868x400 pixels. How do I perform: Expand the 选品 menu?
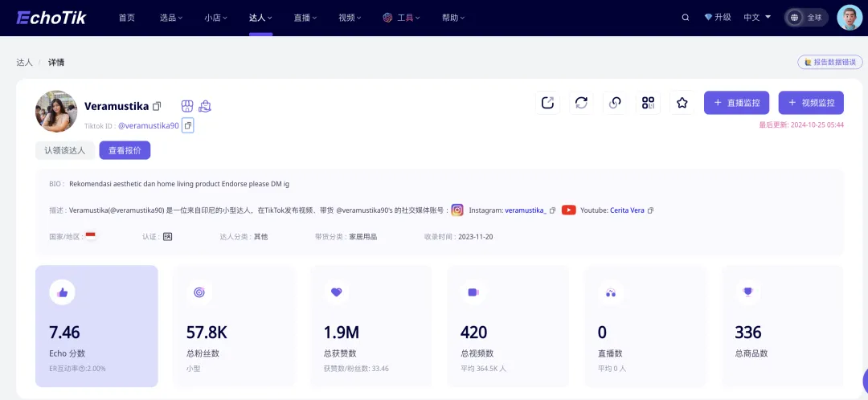click(171, 18)
